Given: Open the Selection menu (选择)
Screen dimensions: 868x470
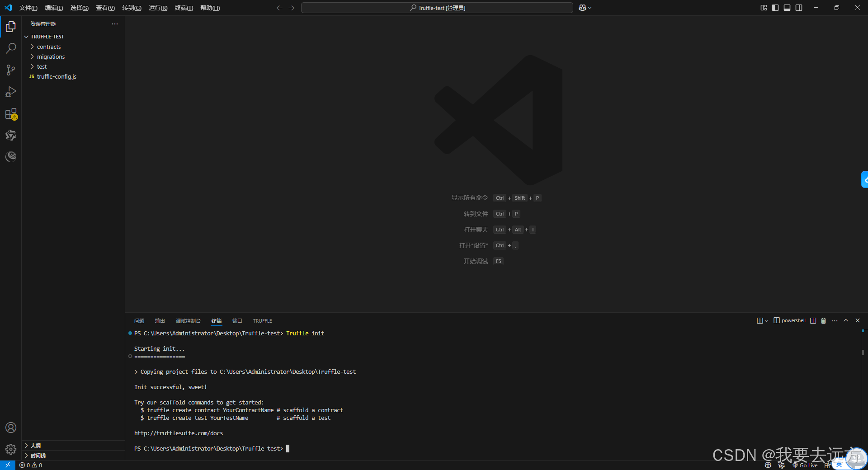Looking at the screenshot, I should 79,8.
